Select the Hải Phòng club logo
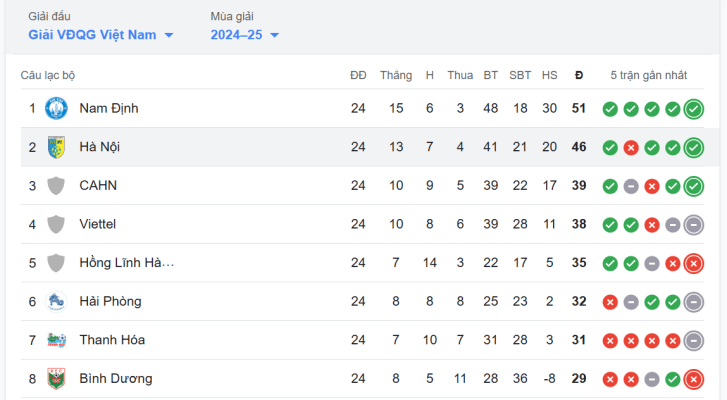Viewport: 727px width, 400px height. (56, 302)
